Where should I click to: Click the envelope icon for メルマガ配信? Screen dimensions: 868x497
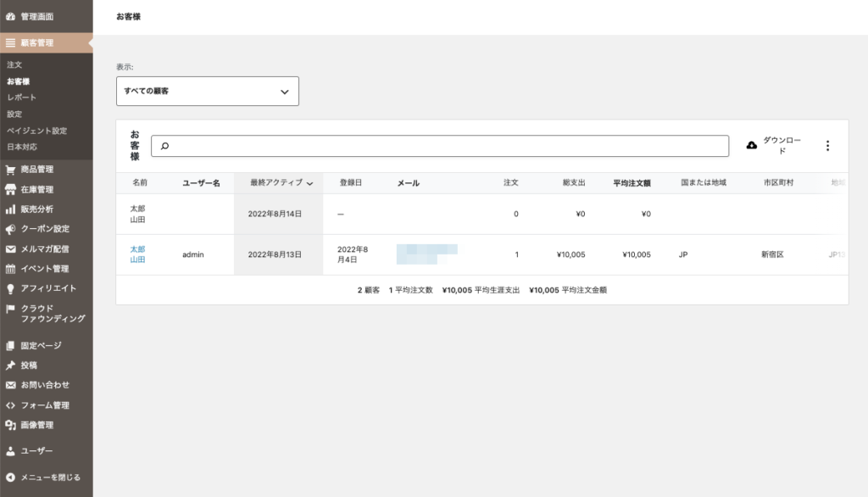coord(11,249)
